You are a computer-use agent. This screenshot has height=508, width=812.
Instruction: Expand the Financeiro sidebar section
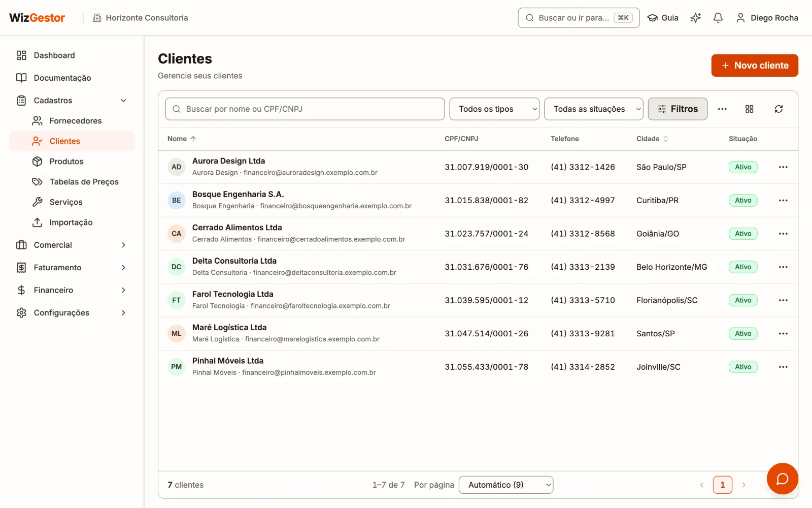point(72,290)
